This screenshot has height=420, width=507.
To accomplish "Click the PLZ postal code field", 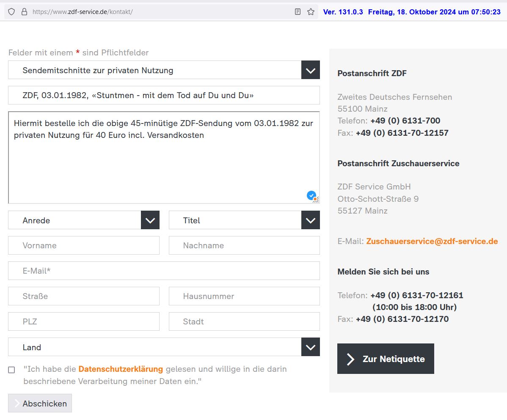I will [84, 322].
